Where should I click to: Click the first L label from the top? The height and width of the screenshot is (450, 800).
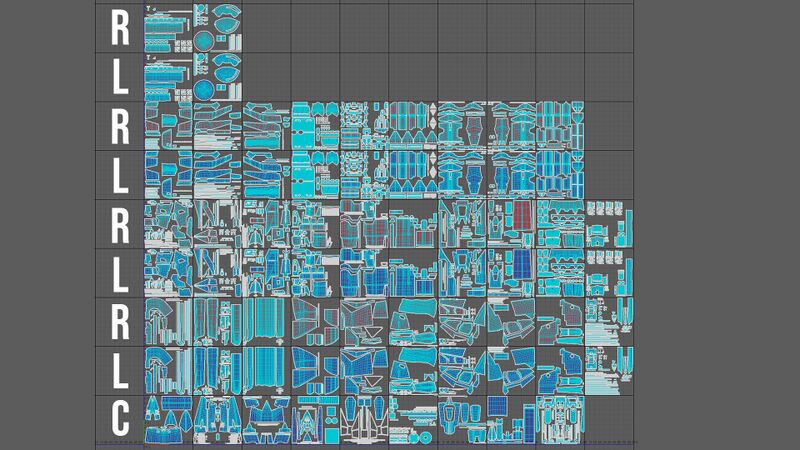(x=119, y=77)
